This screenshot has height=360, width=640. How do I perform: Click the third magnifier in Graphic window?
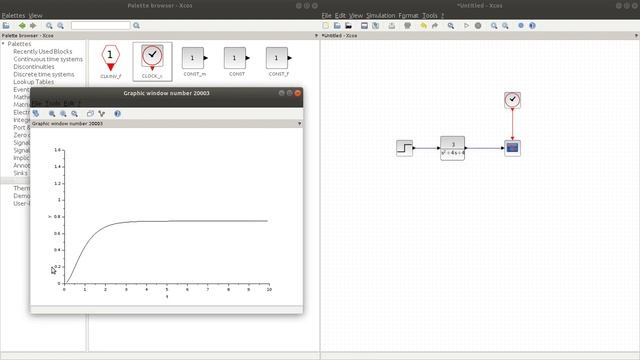[74, 113]
